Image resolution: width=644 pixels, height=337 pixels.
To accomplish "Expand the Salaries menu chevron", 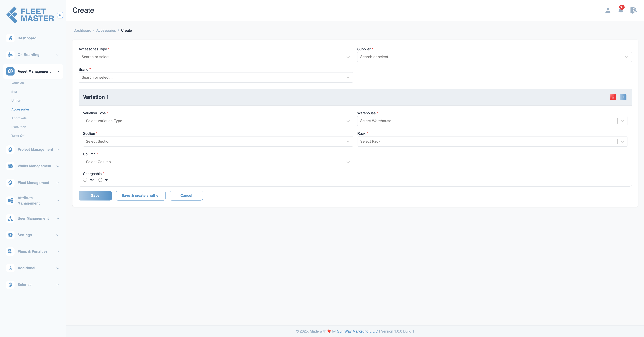I will pyautogui.click(x=58, y=285).
